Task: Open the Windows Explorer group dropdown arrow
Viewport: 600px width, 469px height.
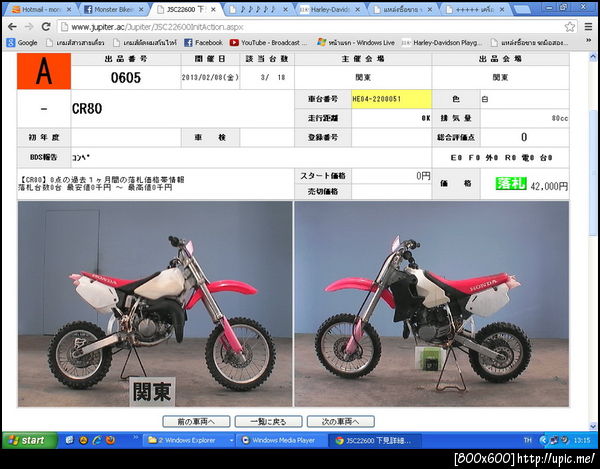Action: coord(231,441)
